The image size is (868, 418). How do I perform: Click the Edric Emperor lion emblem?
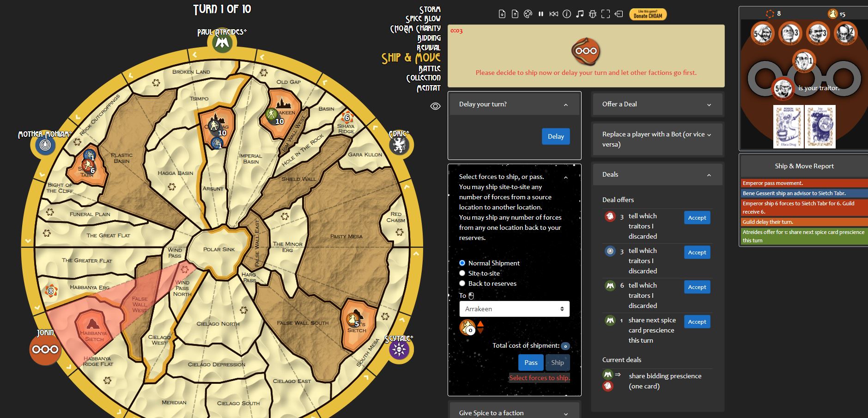pos(399,145)
